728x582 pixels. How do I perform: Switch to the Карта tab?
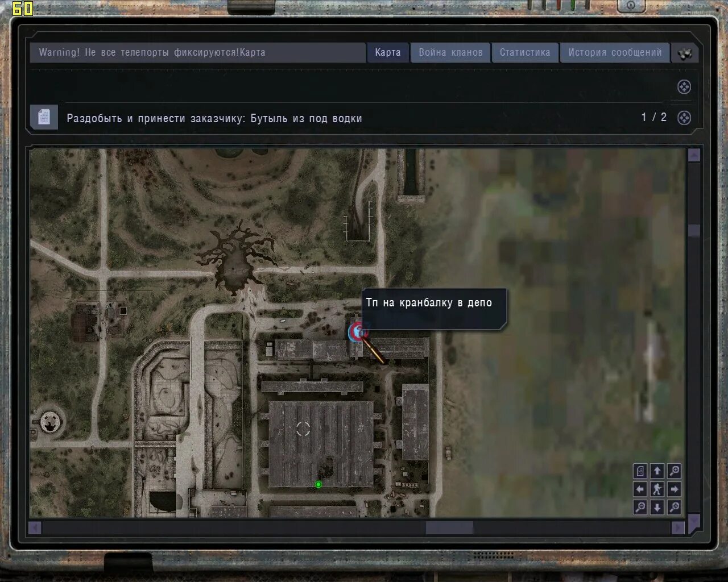(387, 52)
